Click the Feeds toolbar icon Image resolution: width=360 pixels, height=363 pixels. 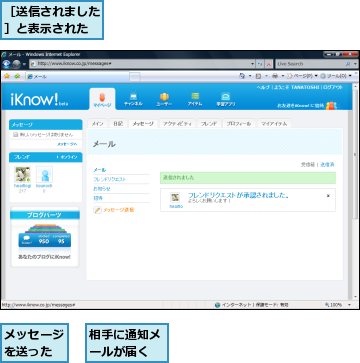pos(258,76)
